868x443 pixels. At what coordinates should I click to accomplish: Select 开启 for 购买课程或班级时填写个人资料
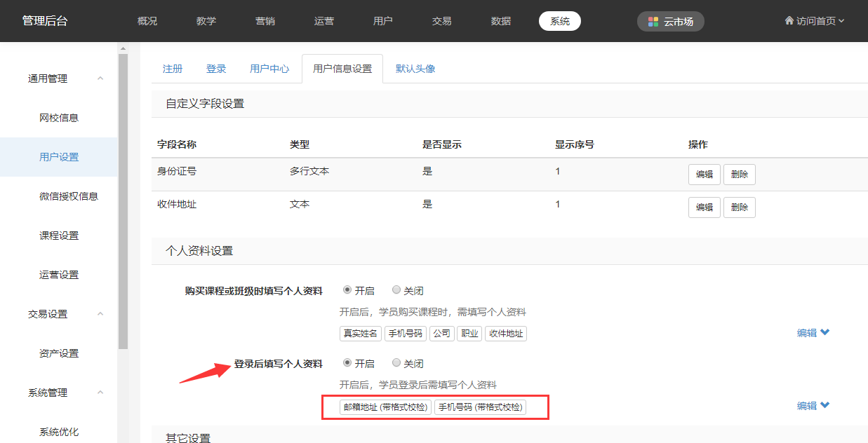pos(347,290)
